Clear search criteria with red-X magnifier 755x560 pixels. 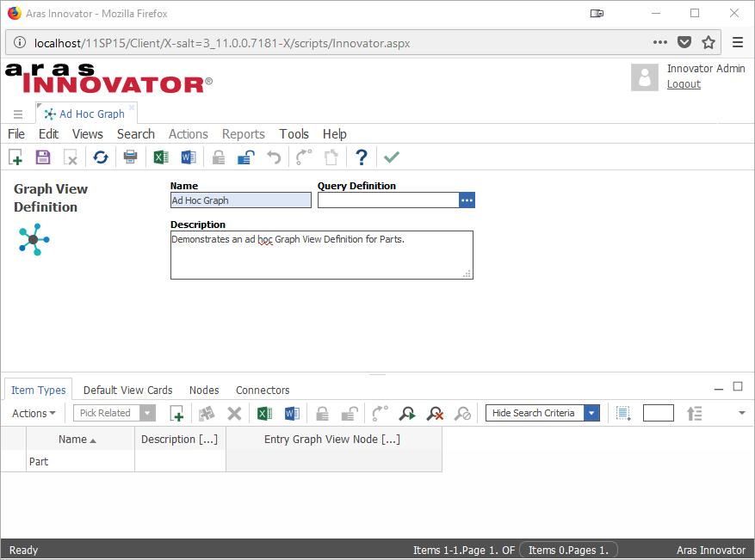tap(435, 414)
